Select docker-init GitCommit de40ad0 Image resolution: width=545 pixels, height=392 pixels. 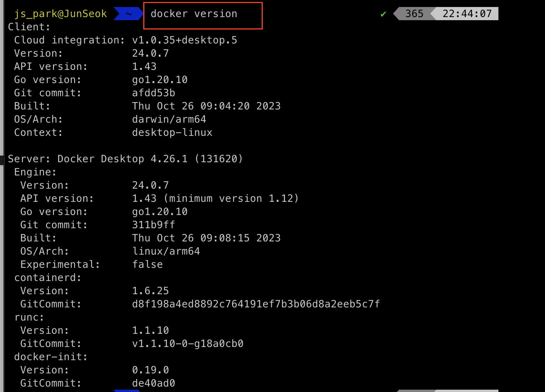pos(154,383)
